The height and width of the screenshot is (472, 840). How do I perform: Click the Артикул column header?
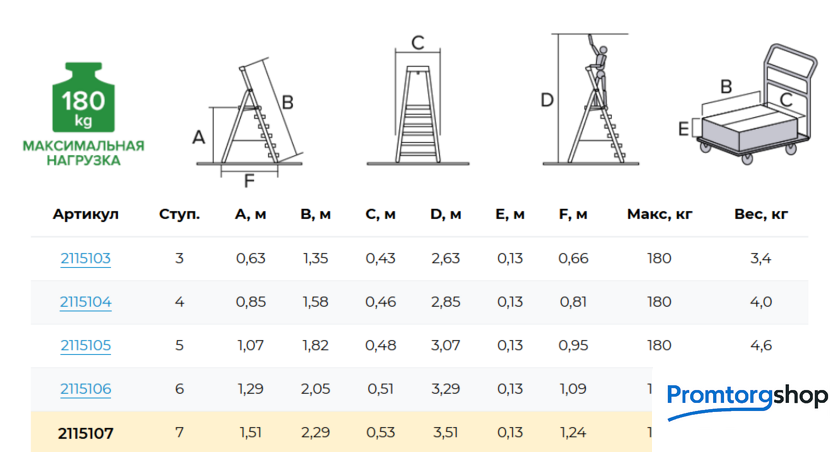coord(85,214)
